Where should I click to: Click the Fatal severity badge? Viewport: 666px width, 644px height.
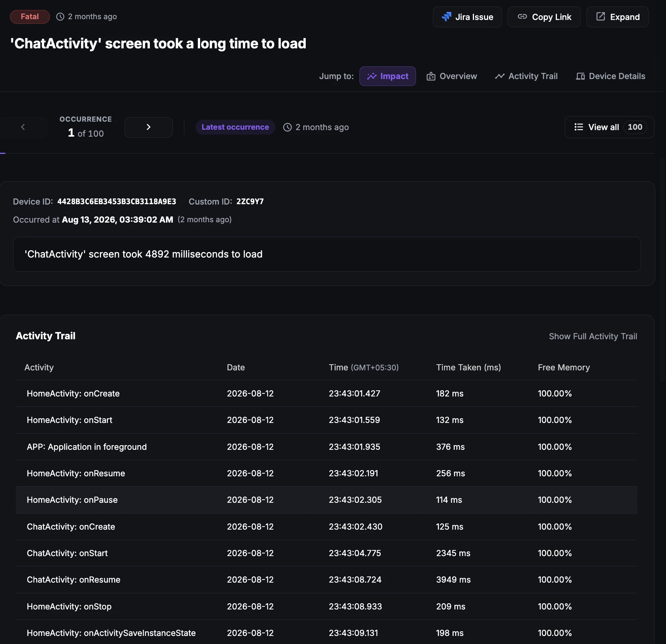[30, 17]
